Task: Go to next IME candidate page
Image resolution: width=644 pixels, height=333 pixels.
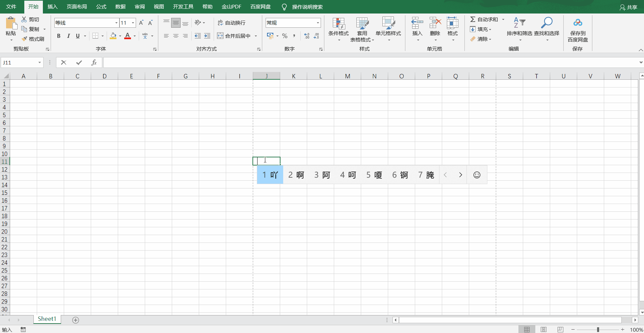Action: tap(460, 175)
